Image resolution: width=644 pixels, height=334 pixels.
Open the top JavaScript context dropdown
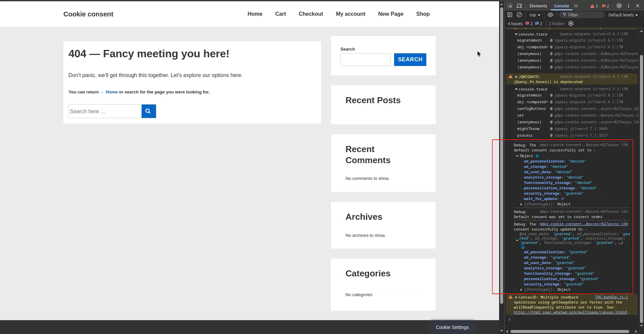coord(535,15)
